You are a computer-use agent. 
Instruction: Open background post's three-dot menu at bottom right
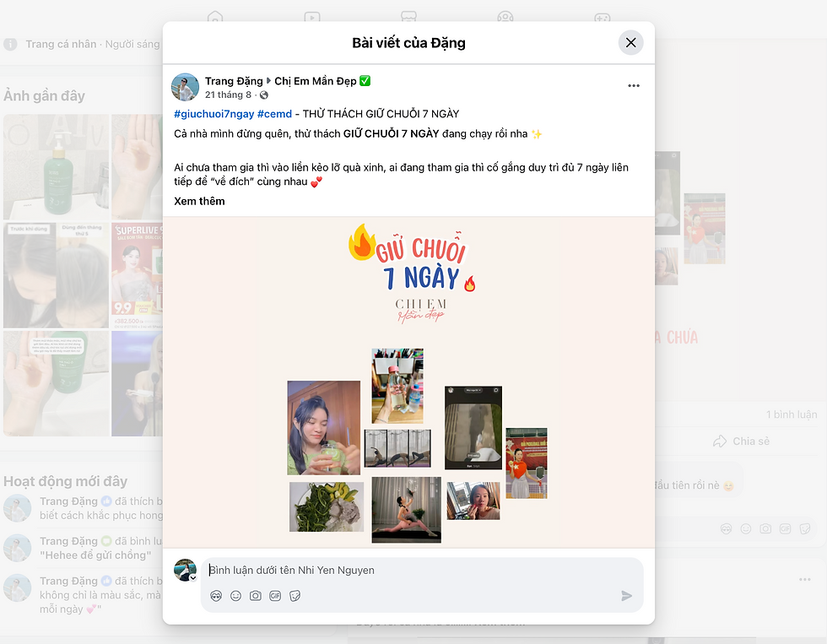pos(805,580)
